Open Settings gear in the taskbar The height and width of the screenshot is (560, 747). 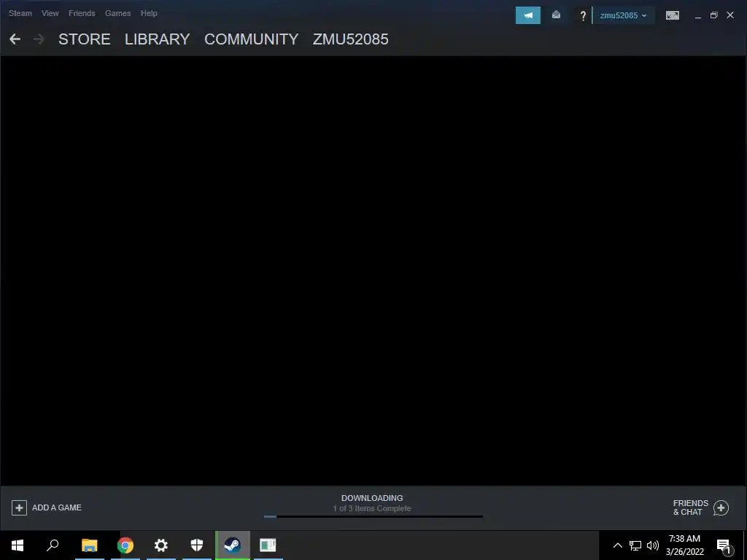(161, 545)
